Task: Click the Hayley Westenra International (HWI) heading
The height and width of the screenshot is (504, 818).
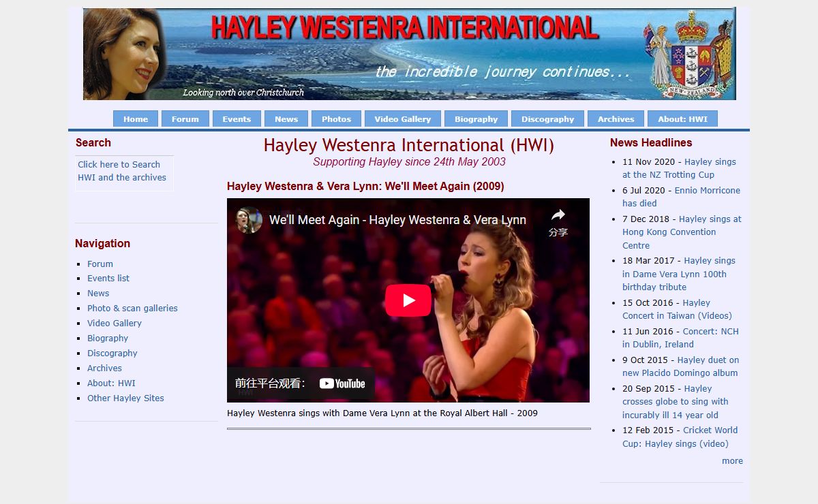Action: click(x=409, y=145)
